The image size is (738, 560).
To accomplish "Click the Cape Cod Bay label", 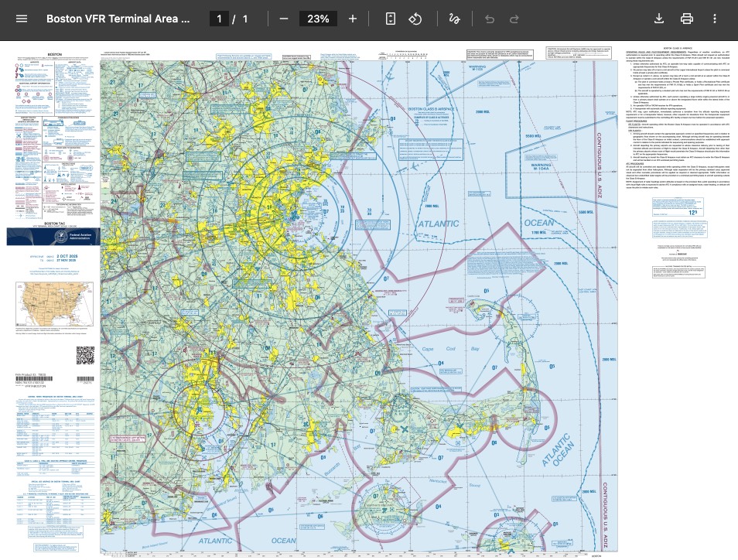I will coord(450,349).
